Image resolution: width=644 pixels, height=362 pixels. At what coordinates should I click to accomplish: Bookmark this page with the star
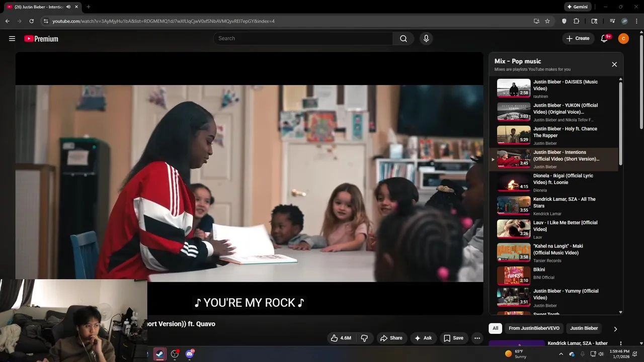tap(547, 21)
